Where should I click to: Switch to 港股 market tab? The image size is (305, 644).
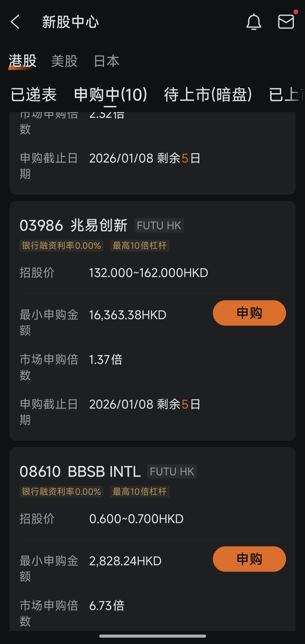(23, 61)
